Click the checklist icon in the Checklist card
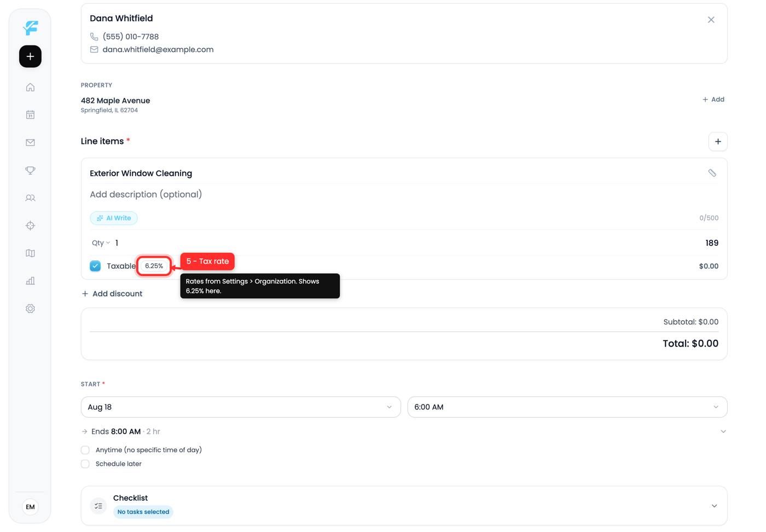This screenshot has height=532, width=766. [x=98, y=506]
